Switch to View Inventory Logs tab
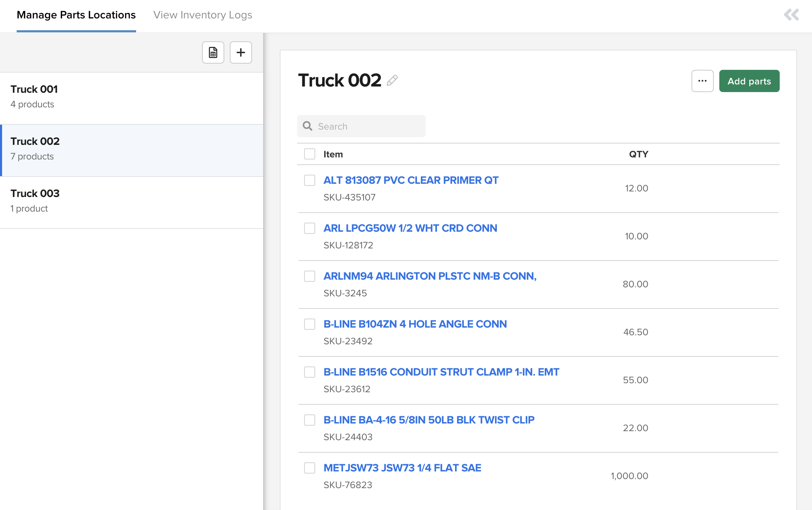The height and width of the screenshot is (510, 812). click(202, 15)
